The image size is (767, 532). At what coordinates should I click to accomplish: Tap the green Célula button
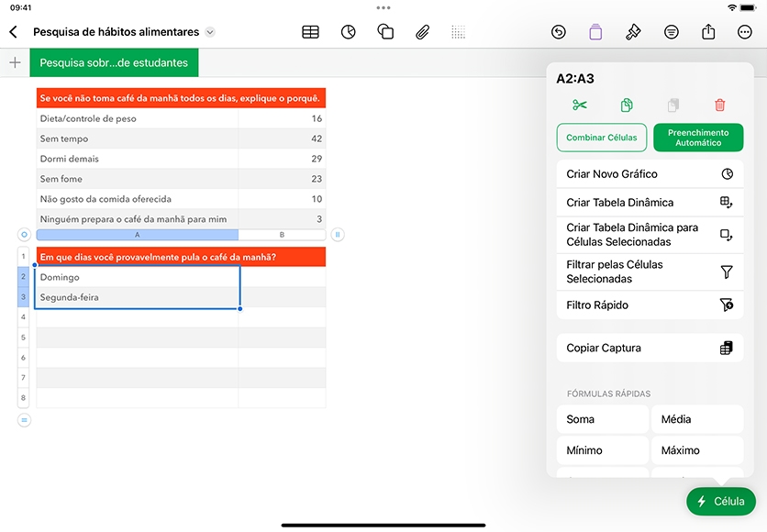coord(721,501)
